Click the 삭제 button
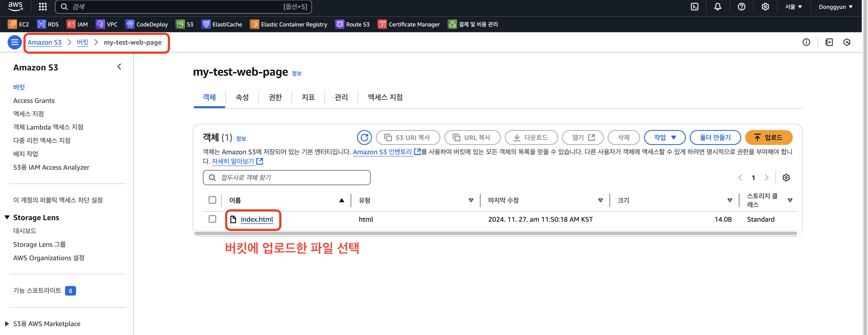This screenshot has width=868, height=335. coord(624,137)
